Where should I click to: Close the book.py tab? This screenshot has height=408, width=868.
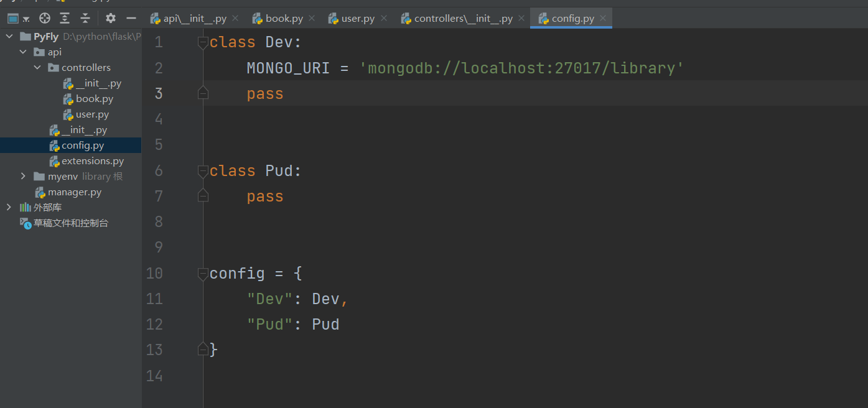point(312,19)
